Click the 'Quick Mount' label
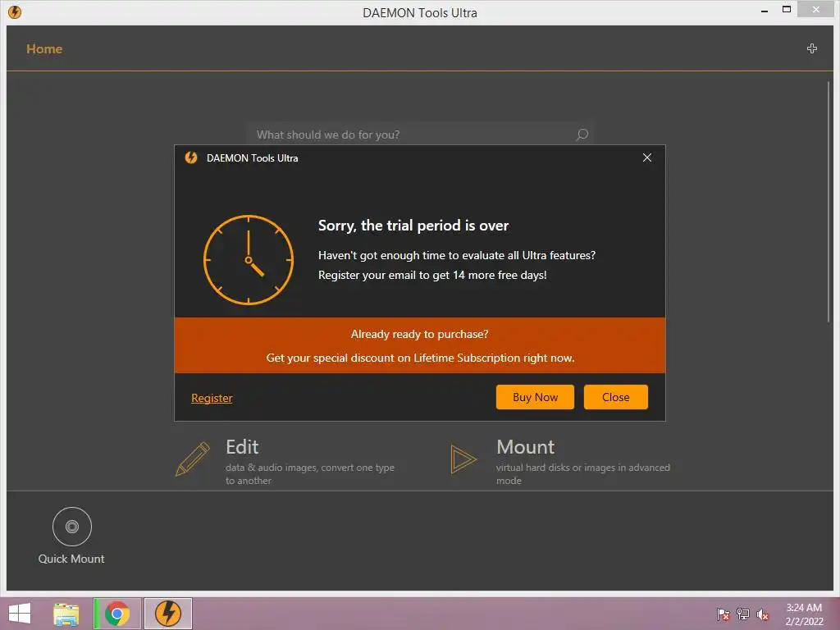The width and height of the screenshot is (840, 630). pos(71,559)
